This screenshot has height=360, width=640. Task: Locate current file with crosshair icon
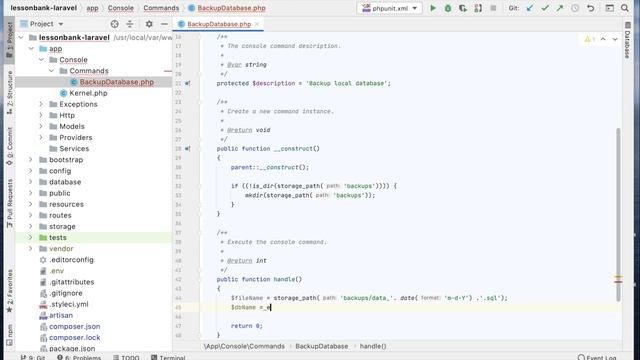click(x=115, y=24)
